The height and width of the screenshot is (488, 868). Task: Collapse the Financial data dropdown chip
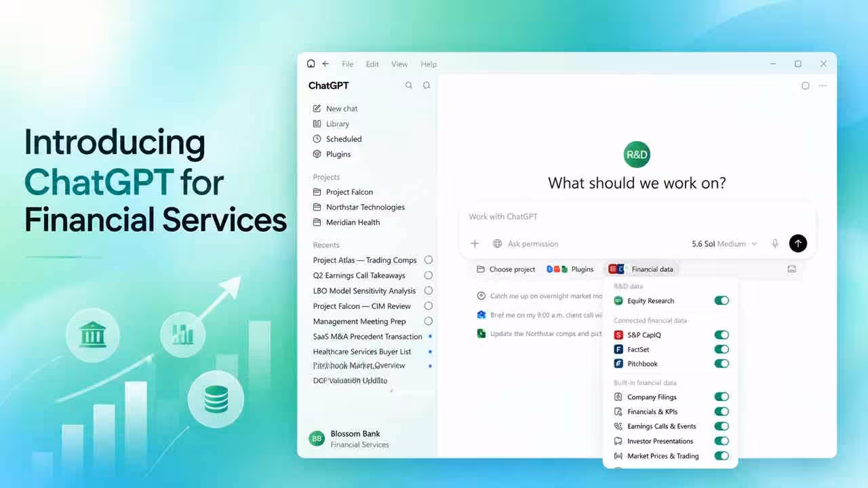point(641,269)
